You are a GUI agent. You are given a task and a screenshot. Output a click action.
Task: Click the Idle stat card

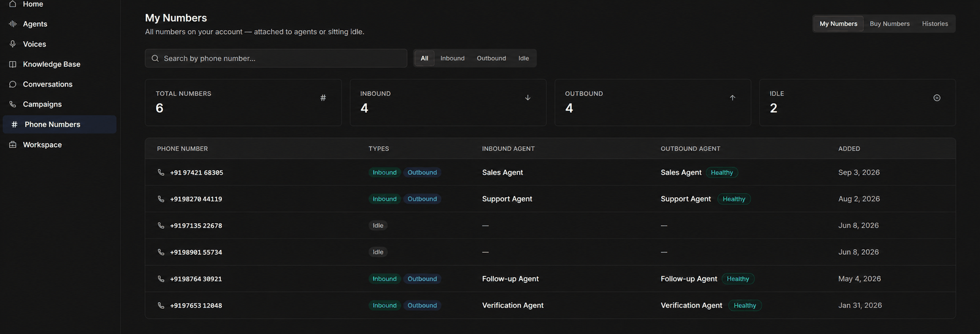click(x=858, y=102)
